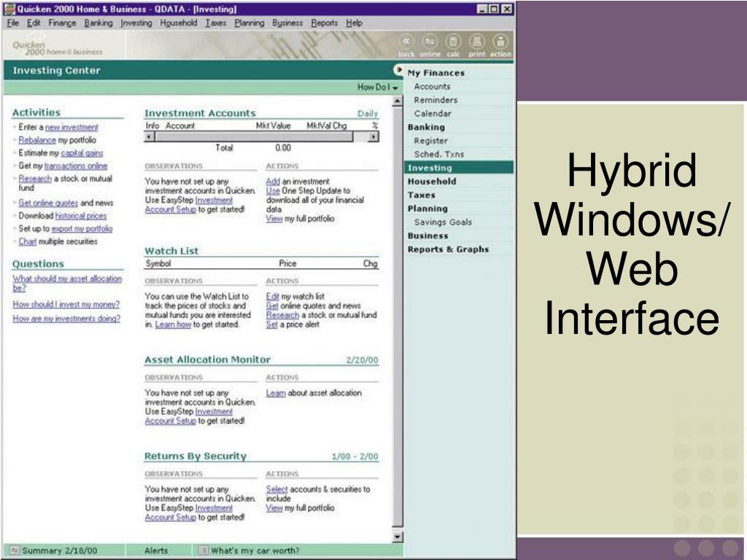This screenshot has width=747, height=560.
Task: Click Research a stock link in Activities
Action: pyautogui.click(x=35, y=179)
